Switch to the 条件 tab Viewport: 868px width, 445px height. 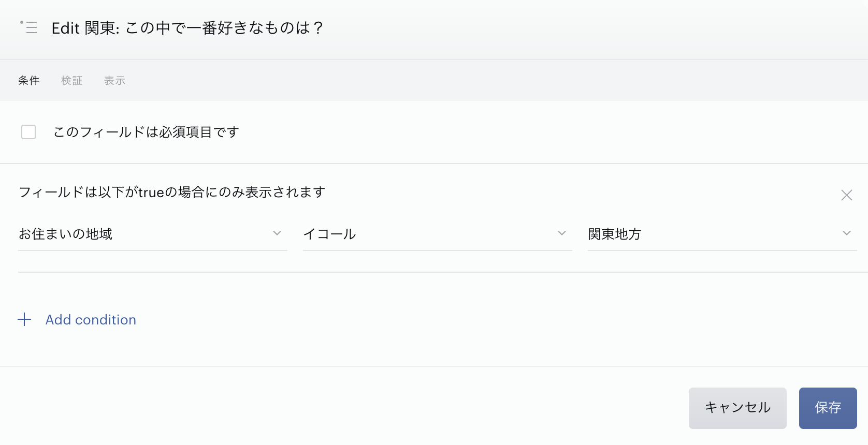tap(29, 81)
